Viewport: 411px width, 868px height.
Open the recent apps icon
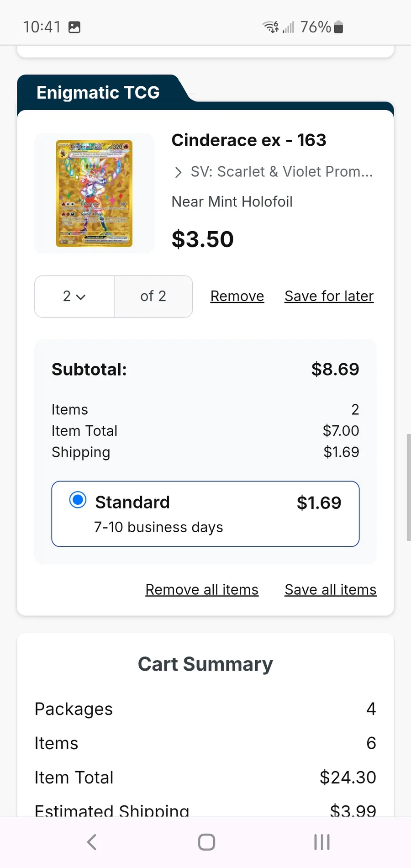tap(321, 842)
